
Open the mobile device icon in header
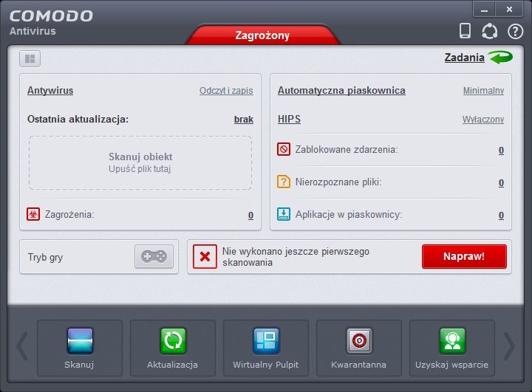[465, 31]
